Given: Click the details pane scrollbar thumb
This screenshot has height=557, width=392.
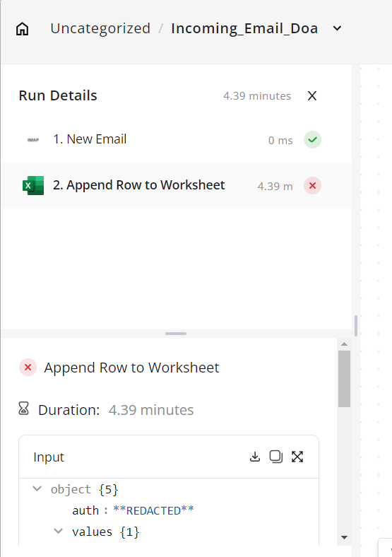Looking at the screenshot, I should click(x=344, y=379).
